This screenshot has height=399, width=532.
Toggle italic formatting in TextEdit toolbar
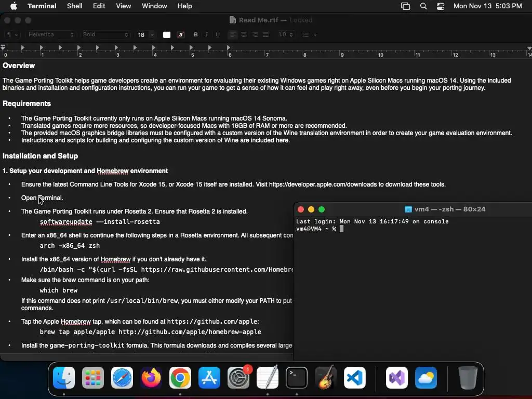pyautogui.click(x=206, y=35)
